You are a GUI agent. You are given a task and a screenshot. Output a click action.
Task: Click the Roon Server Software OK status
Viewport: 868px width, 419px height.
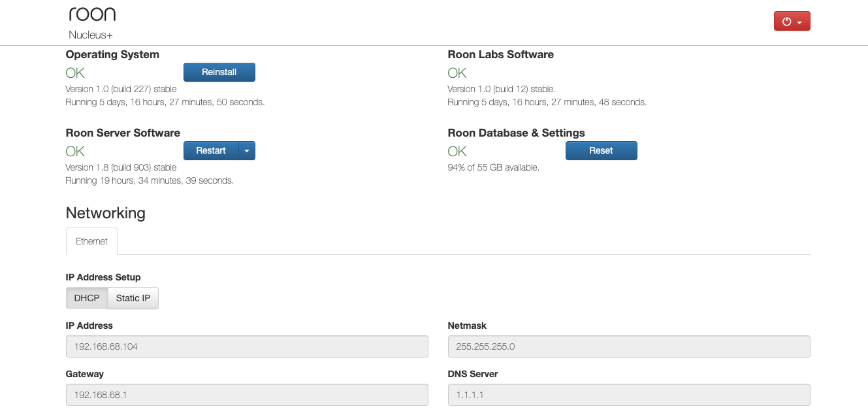(x=75, y=151)
